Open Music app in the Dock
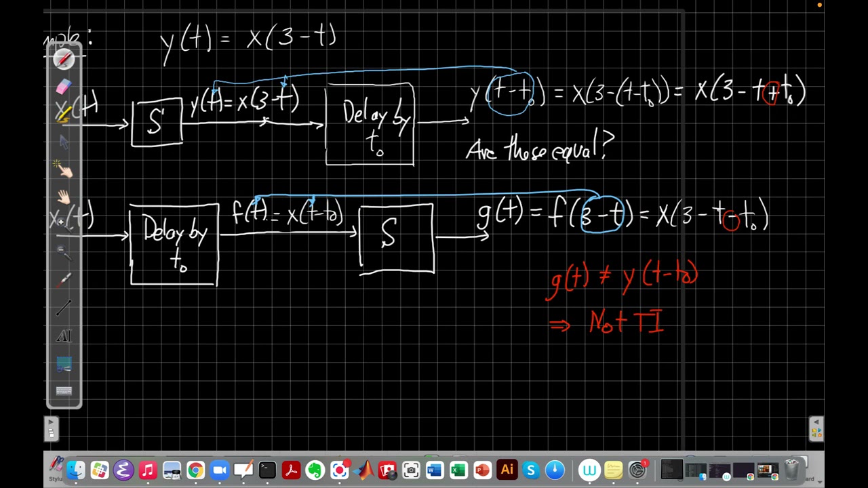 click(x=147, y=470)
